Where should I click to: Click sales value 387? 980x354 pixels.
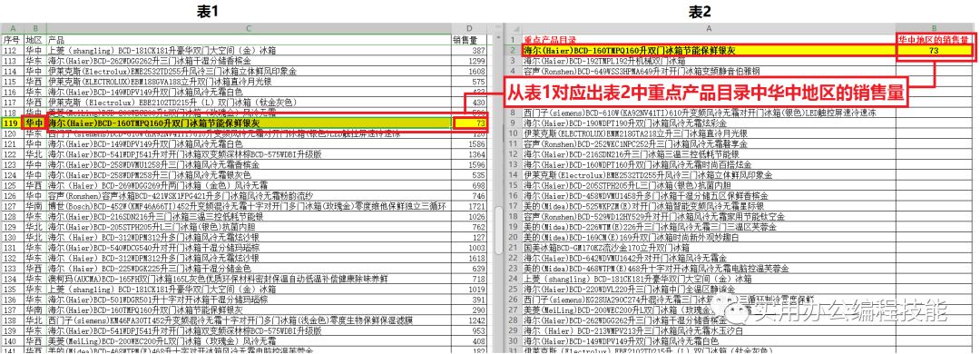(x=469, y=50)
